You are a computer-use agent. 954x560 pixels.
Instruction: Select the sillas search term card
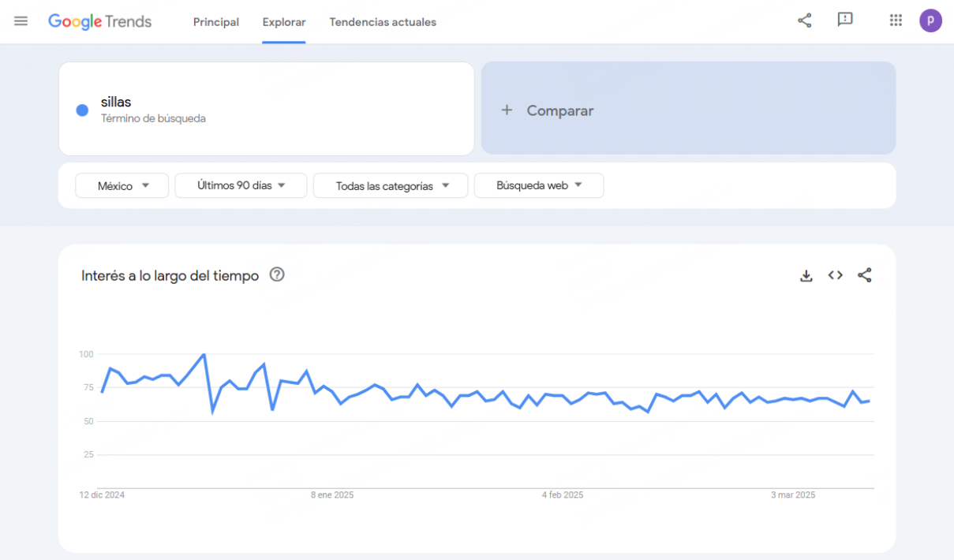tap(266, 109)
